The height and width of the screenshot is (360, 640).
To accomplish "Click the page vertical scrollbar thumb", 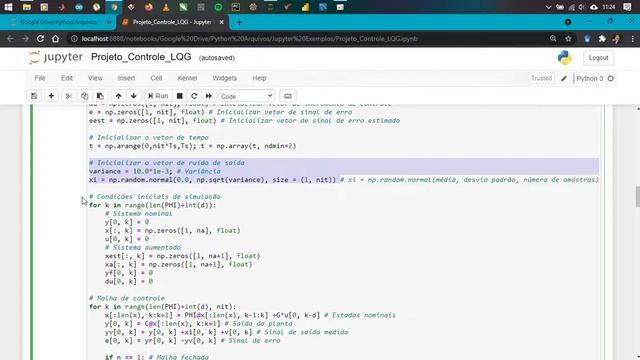I will (637, 197).
